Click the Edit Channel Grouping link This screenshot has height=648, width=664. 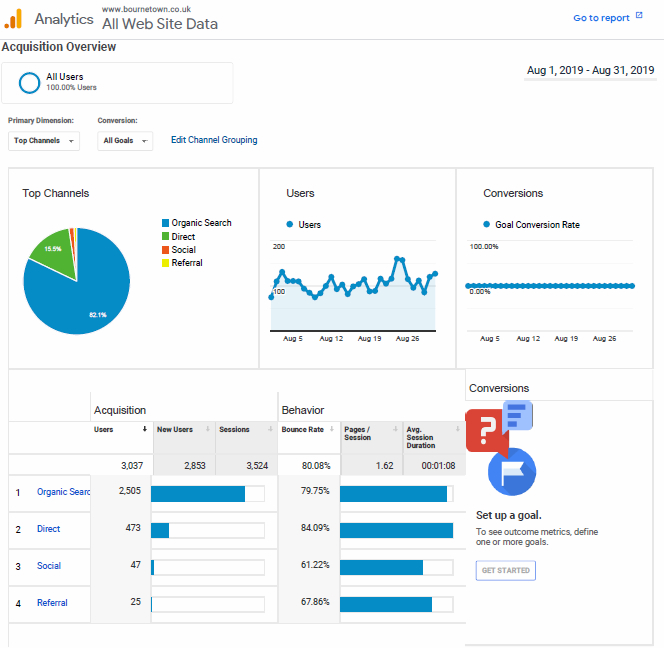214,140
